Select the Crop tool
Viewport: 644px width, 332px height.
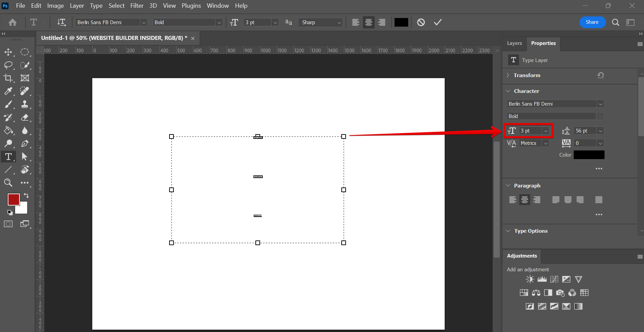8,78
